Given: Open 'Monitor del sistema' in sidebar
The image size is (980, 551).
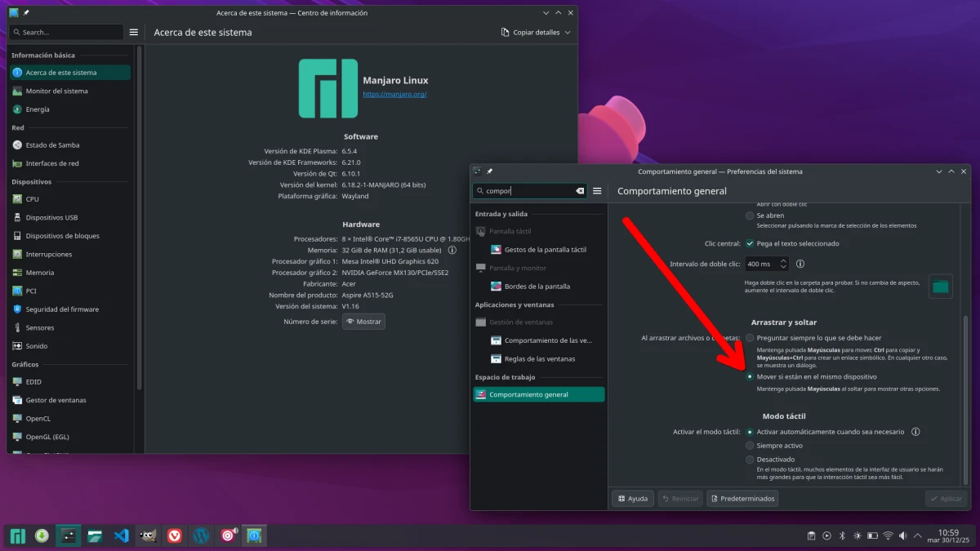Looking at the screenshot, I should (56, 91).
